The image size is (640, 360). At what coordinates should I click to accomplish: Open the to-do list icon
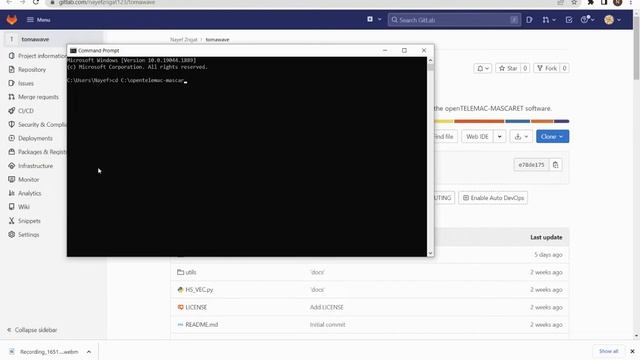(569, 20)
